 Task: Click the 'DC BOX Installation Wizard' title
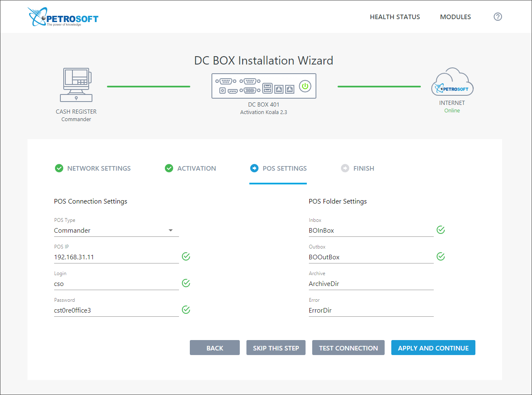coord(264,60)
